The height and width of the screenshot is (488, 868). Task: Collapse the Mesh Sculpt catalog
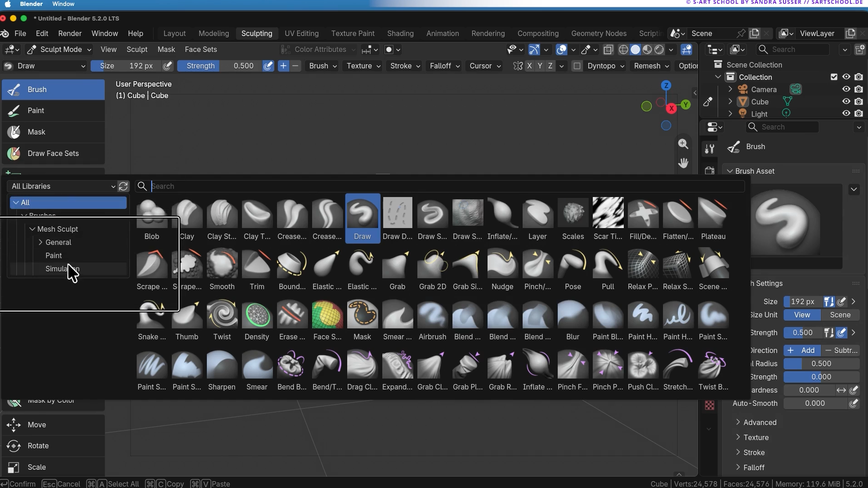coord(32,229)
